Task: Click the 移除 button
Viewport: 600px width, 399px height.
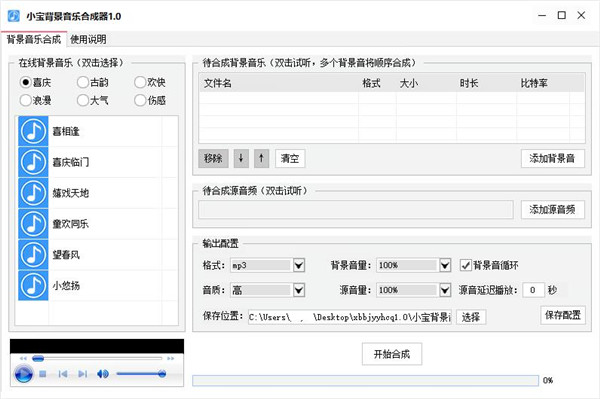Action: (x=214, y=158)
